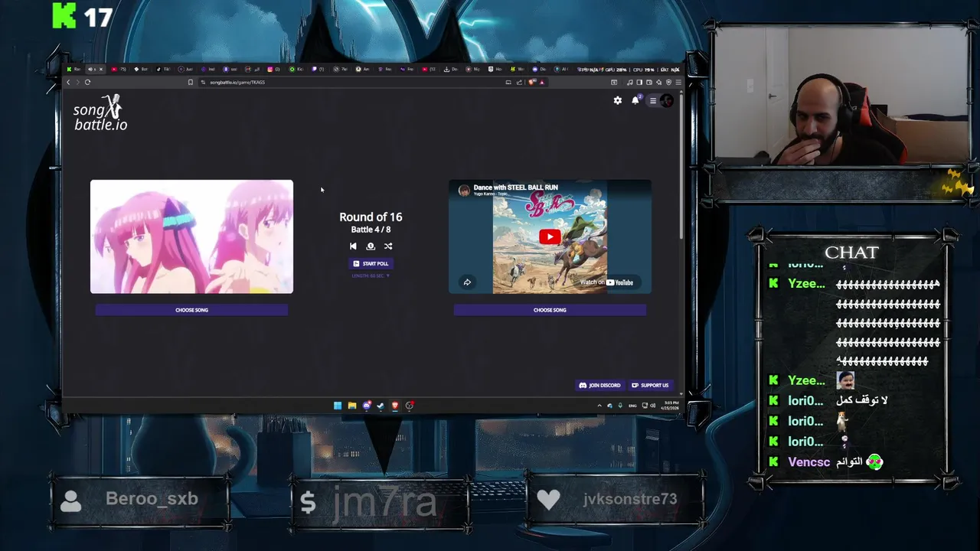Image resolution: width=980 pixels, height=551 pixels.
Task: Start the poll
Action: pyautogui.click(x=371, y=263)
